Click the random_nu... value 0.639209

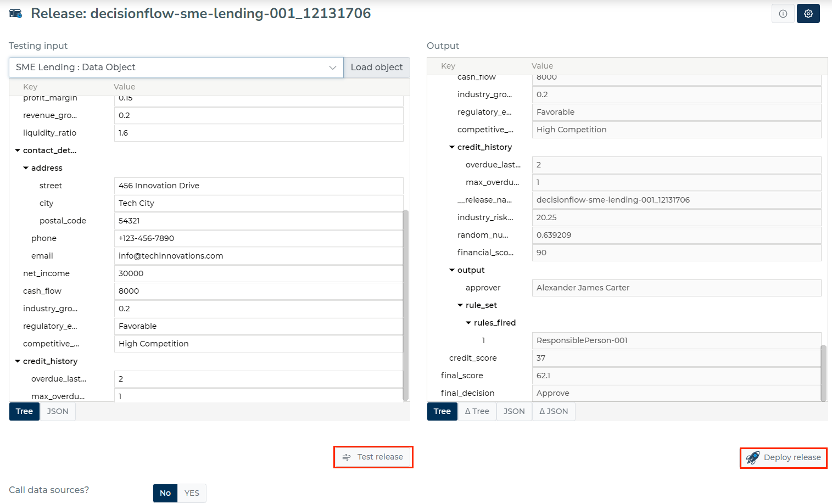click(677, 235)
